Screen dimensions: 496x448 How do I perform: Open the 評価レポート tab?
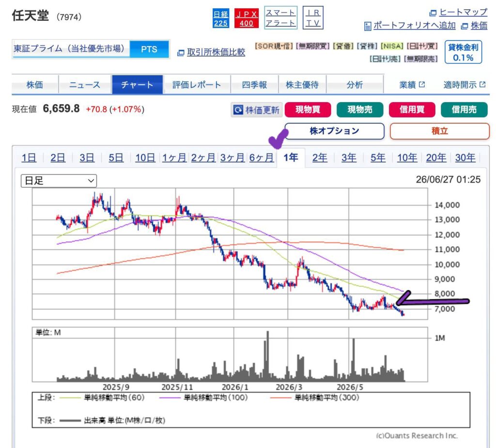(197, 85)
